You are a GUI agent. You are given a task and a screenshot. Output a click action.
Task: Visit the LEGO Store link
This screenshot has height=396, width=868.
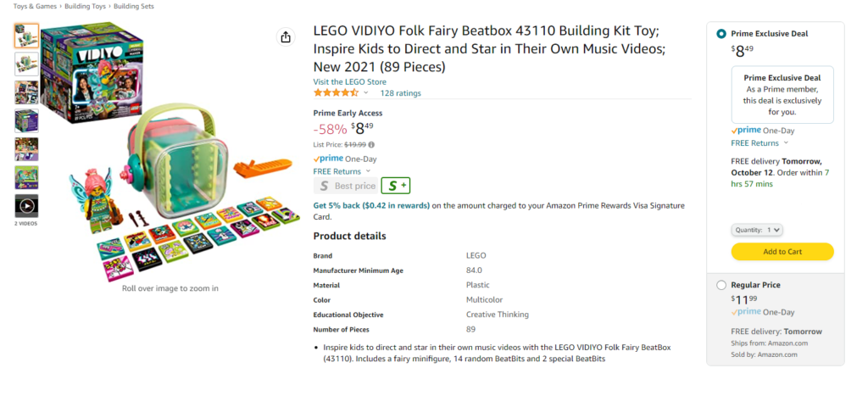pos(350,82)
